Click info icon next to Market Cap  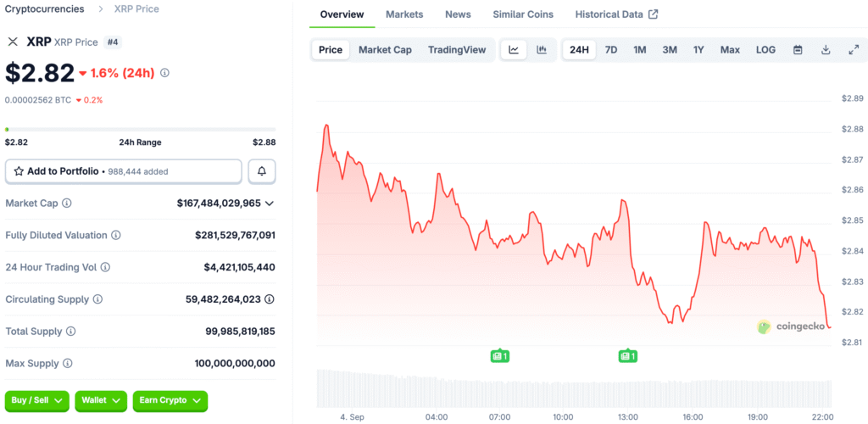(x=67, y=204)
